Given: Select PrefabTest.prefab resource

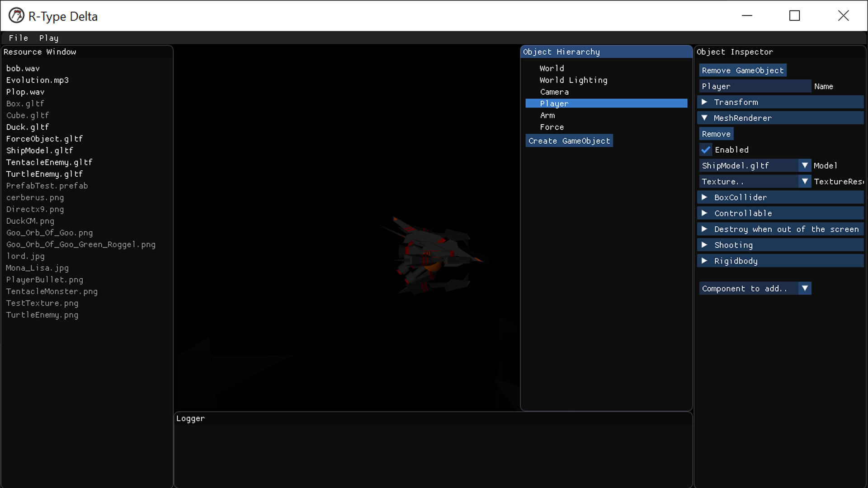Looking at the screenshot, I should (47, 186).
